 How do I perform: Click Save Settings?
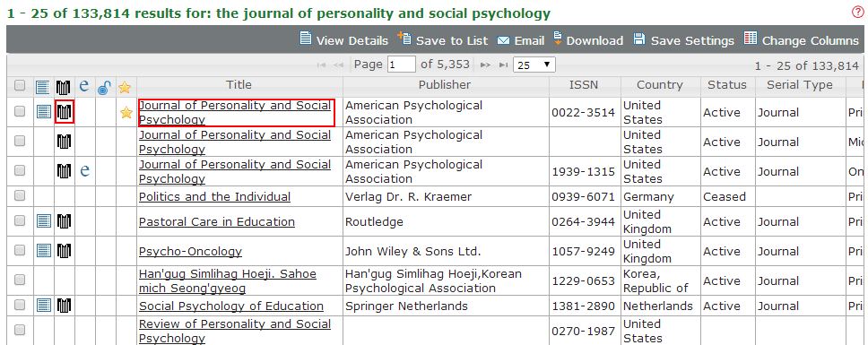683,39
